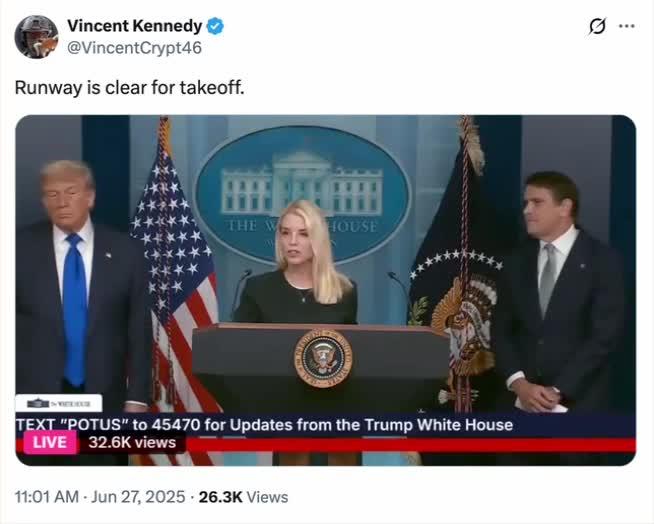Click the red bar beneath the banner

pos(411,445)
